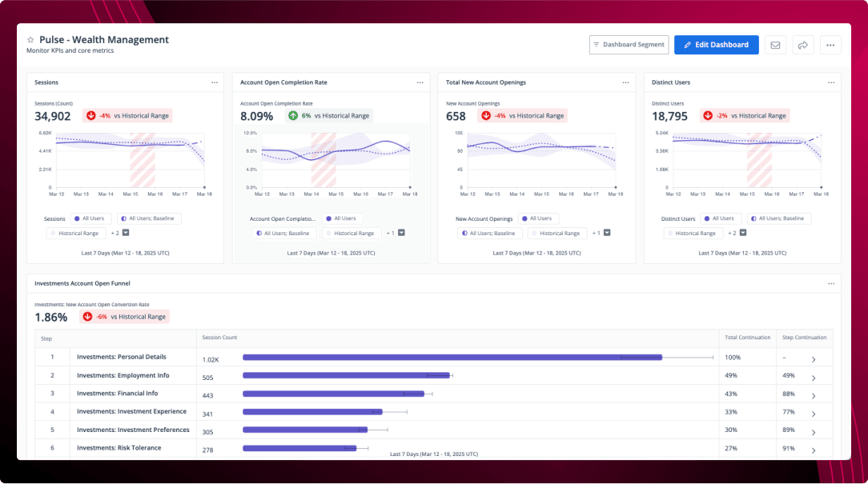The width and height of the screenshot is (868, 484).
Task: Open the Investments Account Open Funnel ellipsis menu
Action: point(831,282)
